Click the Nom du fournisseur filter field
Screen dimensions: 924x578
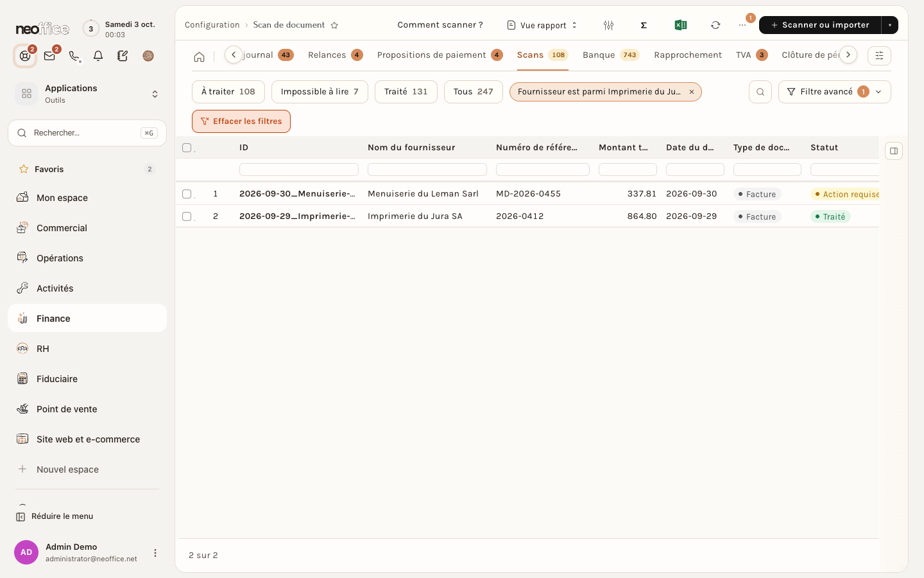tap(427, 170)
